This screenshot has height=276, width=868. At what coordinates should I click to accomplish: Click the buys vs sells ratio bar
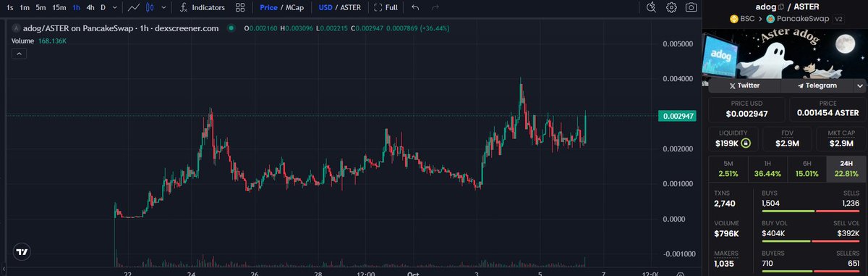811,211
